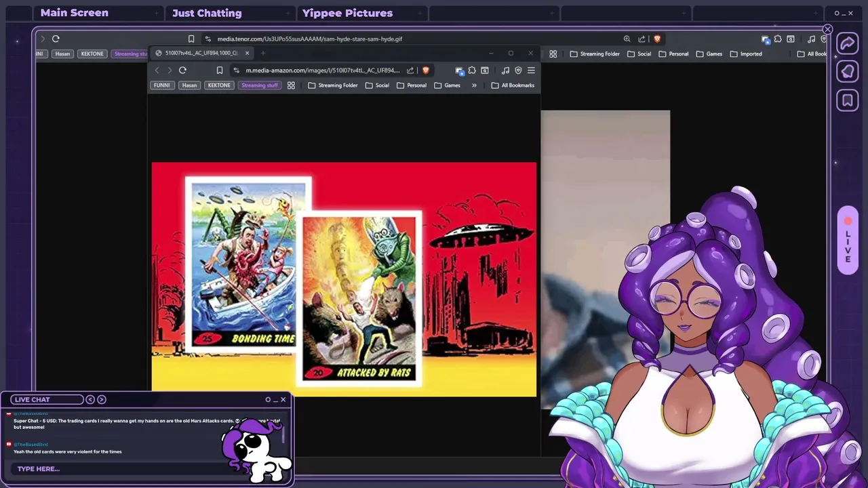The image size is (868, 488).
Task: Click 'Yeah the old cards were very violent' message
Action: [x=68, y=451]
